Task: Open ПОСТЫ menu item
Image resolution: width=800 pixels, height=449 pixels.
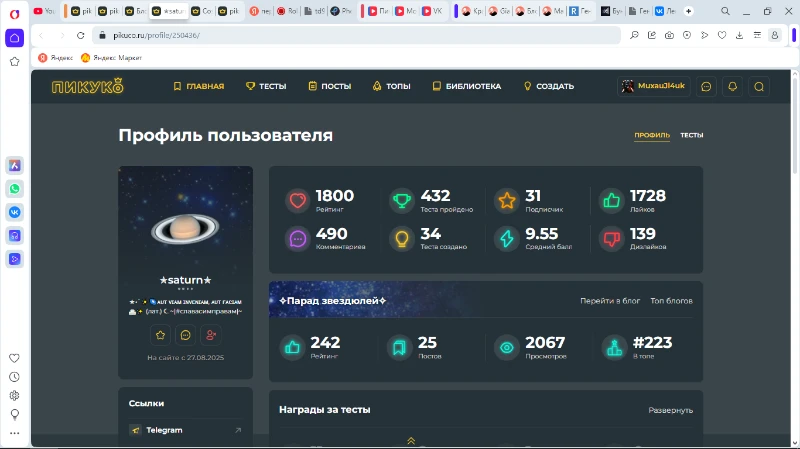Action: pyautogui.click(x=330, y=86)
